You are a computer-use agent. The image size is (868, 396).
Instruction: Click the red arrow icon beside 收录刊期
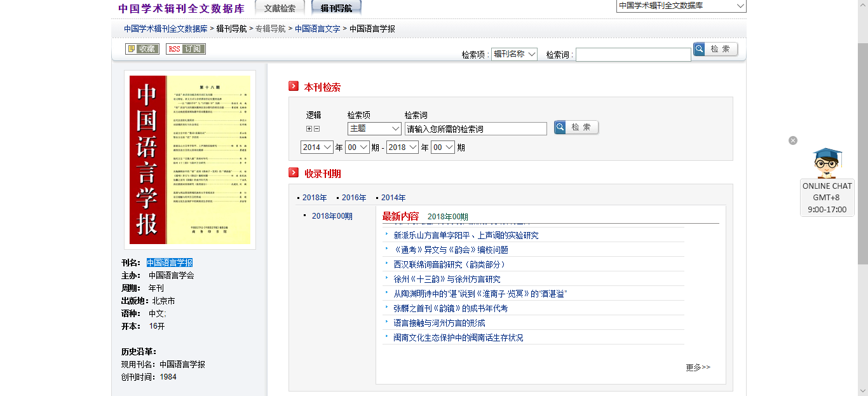[x=294, y=173]
